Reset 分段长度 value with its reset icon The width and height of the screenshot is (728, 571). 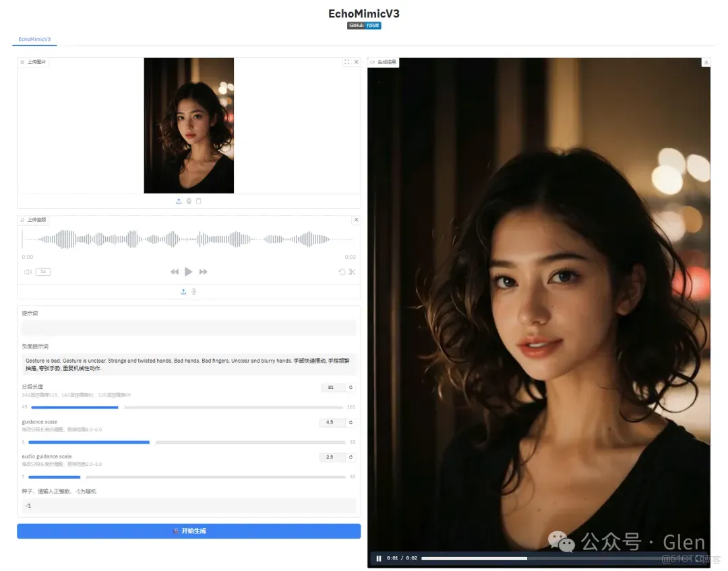351,387
